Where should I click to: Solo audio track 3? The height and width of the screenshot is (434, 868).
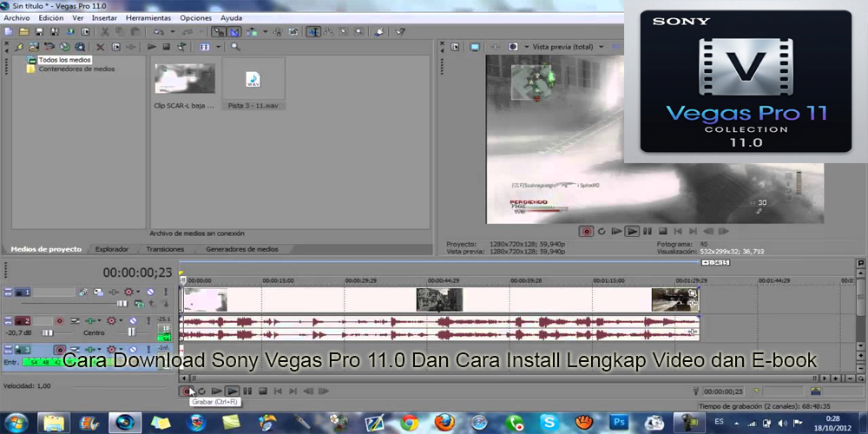(148, 349)
